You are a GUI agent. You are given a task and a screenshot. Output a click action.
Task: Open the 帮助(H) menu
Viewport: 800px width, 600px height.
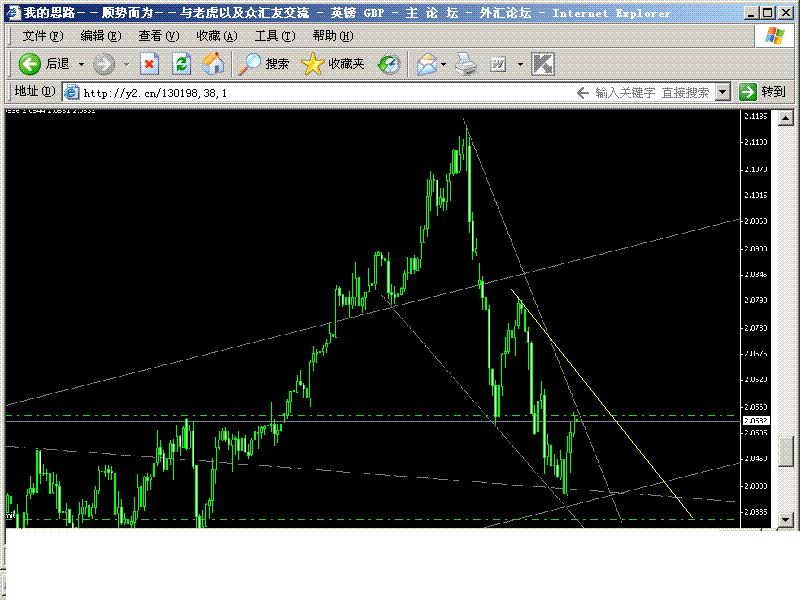(333, 36)
